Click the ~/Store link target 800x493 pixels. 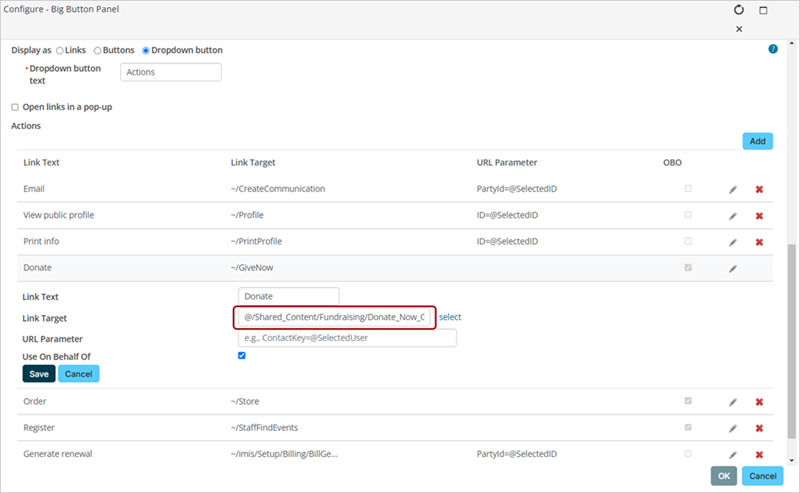[x=244, y=401]
